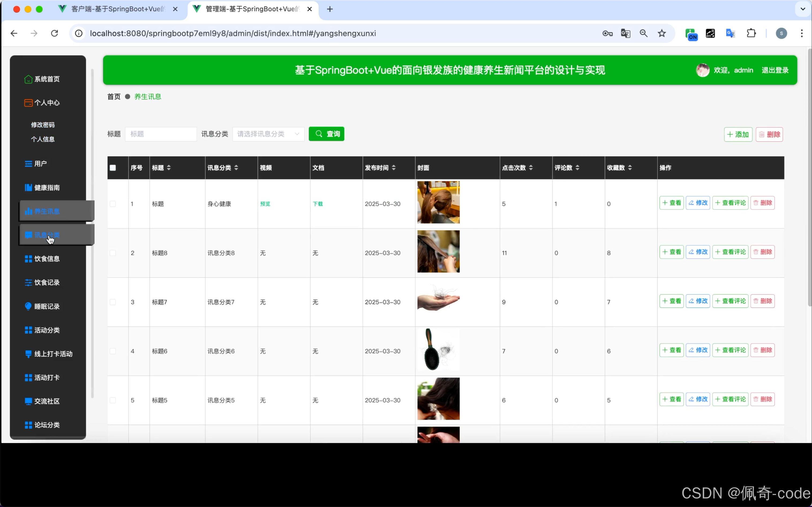The width and height of the screenshot is (812, 507).
Task: Reload the page with refresh icon
Action: click(x=54, y=33)
